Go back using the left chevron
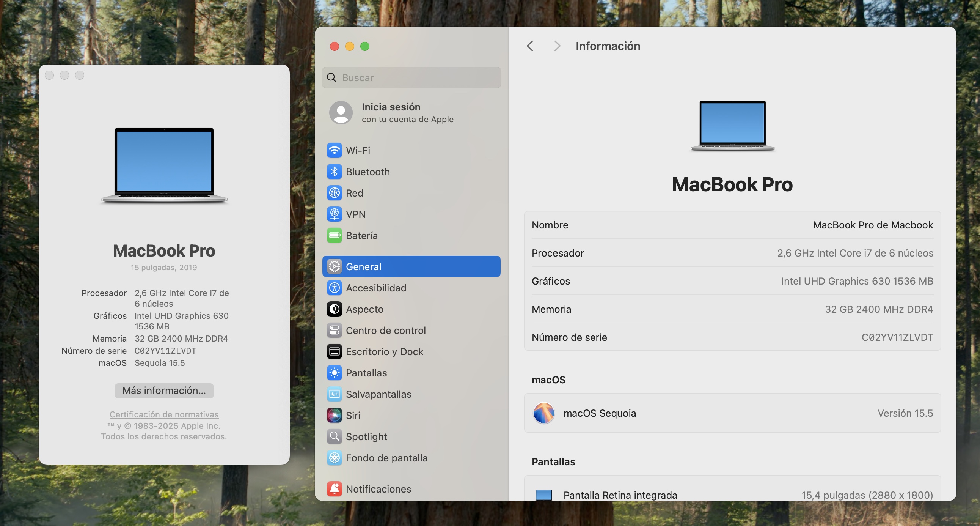 click(530, 46)
